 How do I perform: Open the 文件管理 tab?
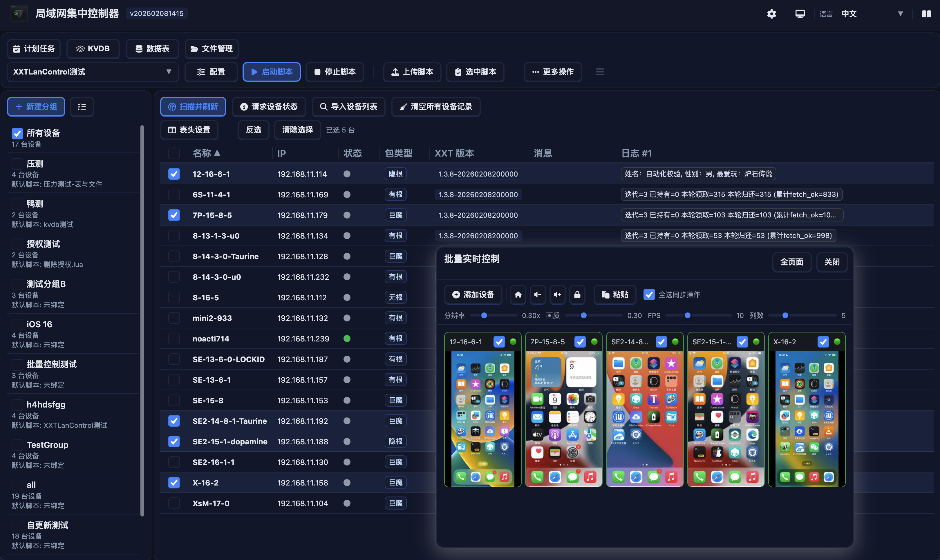211,49
